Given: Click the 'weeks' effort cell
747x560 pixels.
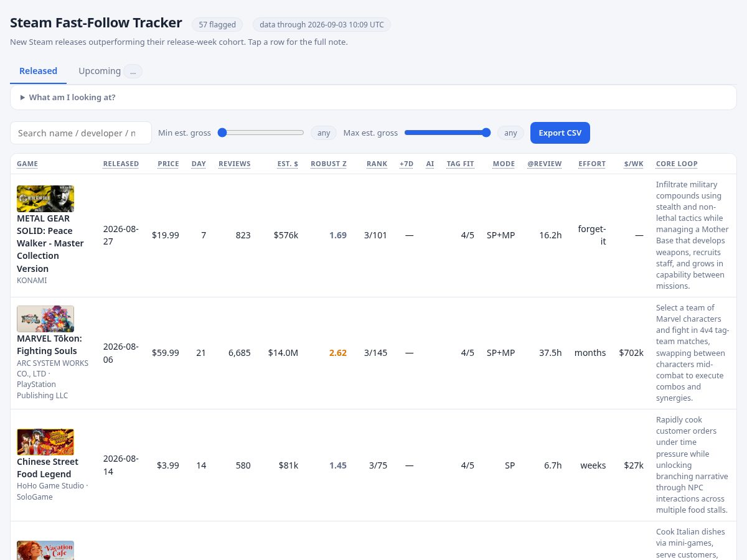Looking at the screenshot, I should tap(593, 465).
